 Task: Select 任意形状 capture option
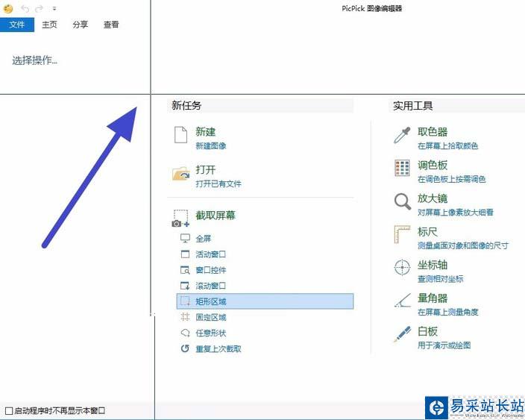211,333
